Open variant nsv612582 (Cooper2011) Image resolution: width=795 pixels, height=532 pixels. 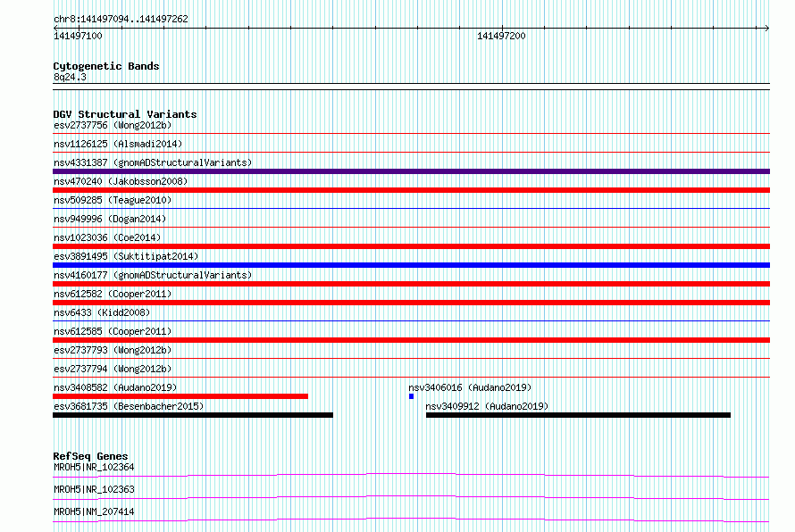[113, 294]
